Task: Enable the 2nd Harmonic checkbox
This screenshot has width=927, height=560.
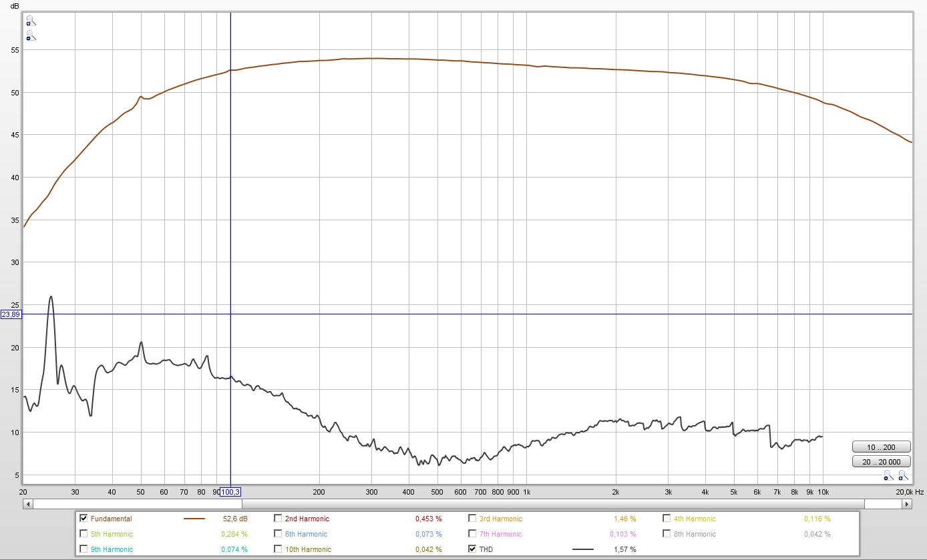Action: [278, 519]
